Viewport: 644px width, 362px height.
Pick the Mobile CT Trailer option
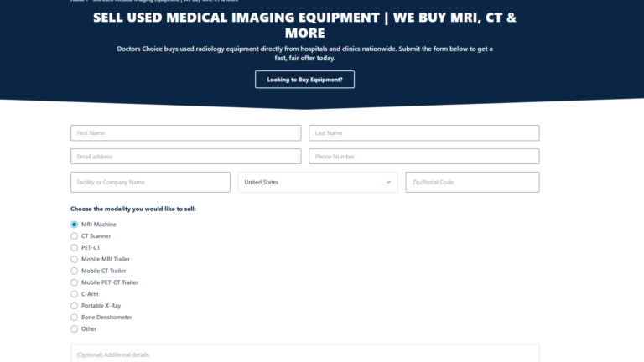tap(74, 271)
